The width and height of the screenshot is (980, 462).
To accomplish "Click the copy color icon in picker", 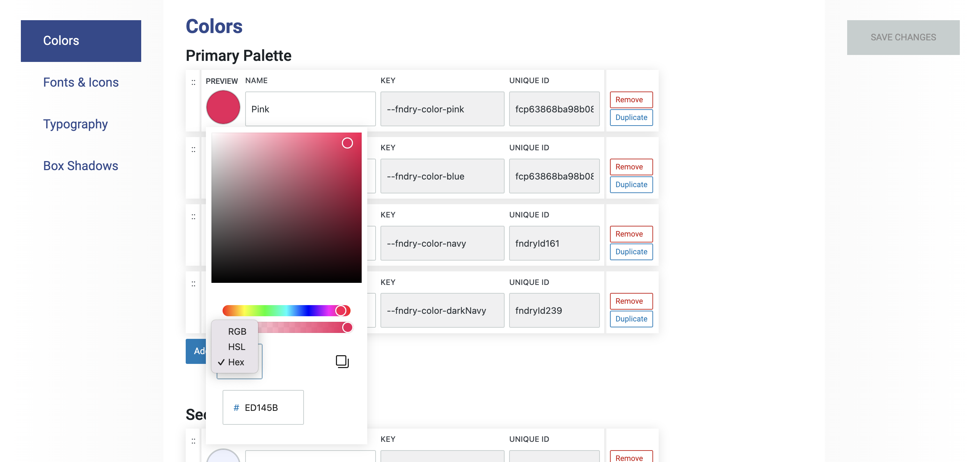I will click(x=342, y=361).
